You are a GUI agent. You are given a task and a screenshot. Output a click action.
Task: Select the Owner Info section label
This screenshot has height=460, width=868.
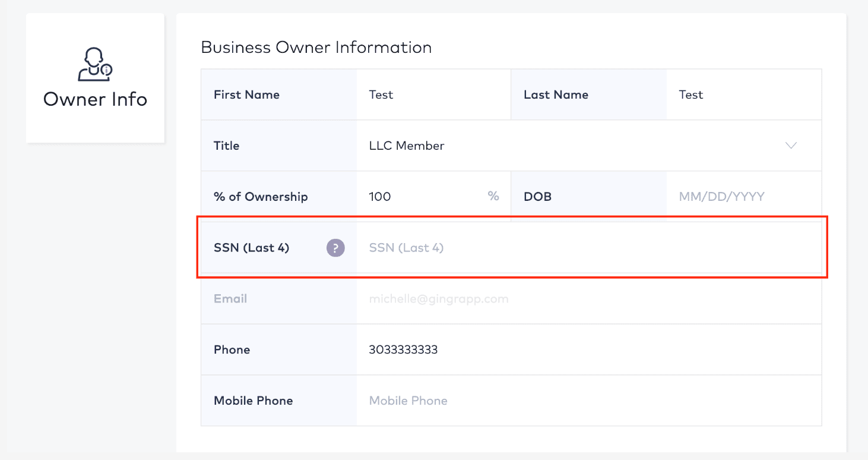(x=95, y=99)
